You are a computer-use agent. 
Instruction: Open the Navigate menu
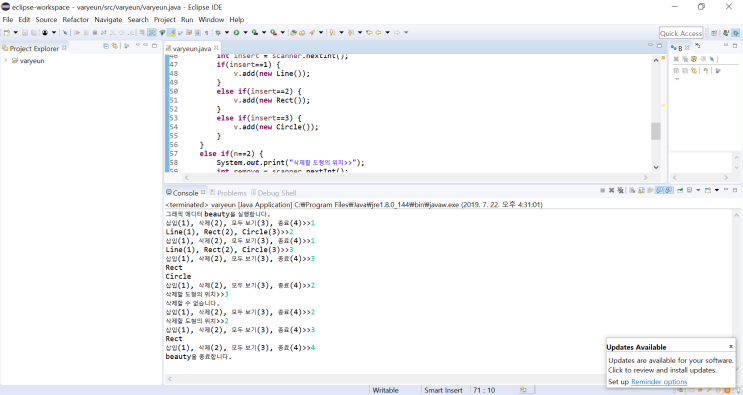pyautogui.click(x=108, y=19)
